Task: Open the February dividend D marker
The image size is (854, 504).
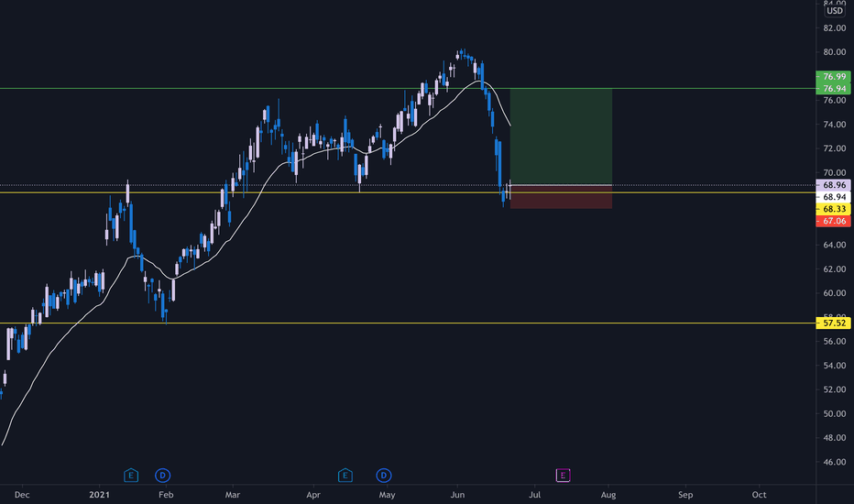Action: point(162,475)
